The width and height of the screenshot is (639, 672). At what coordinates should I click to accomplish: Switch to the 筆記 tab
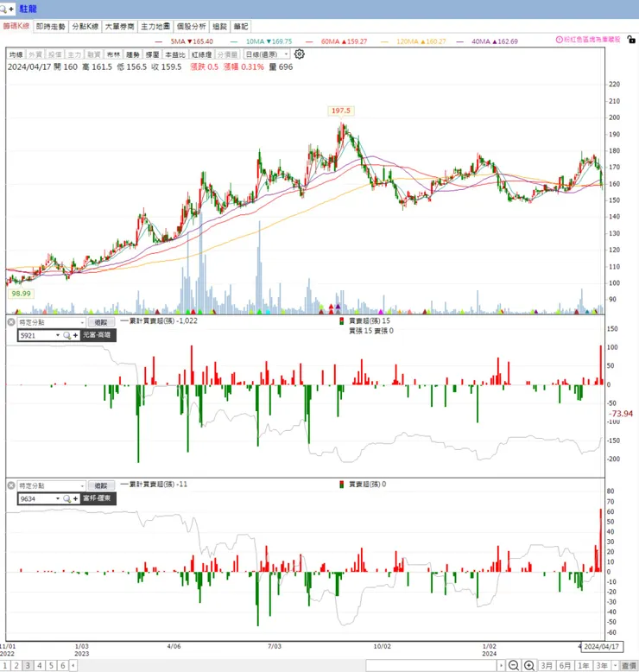(x=241, y=27)
